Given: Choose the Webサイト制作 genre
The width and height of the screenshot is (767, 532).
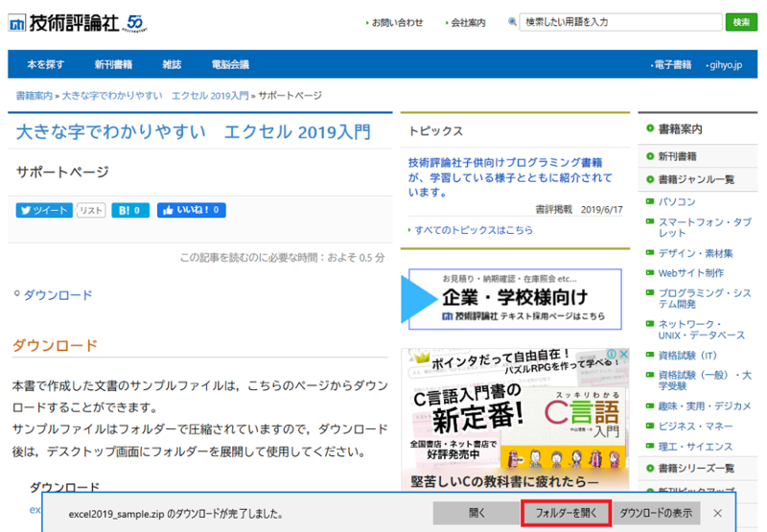Looking at the screenshot, I should pos(690,273).
